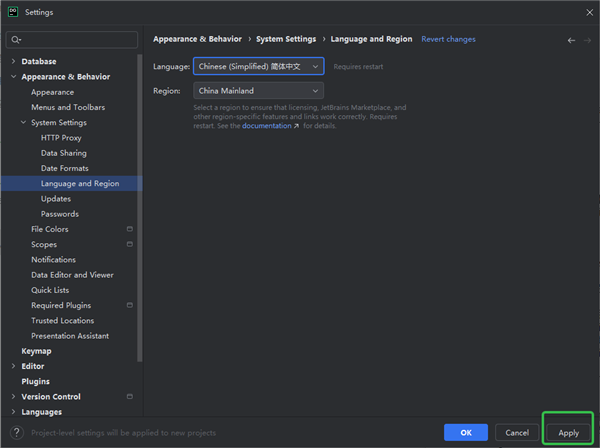Expand the Version Control section
Viewport: 600px width, 448px height.
(13, 396)
